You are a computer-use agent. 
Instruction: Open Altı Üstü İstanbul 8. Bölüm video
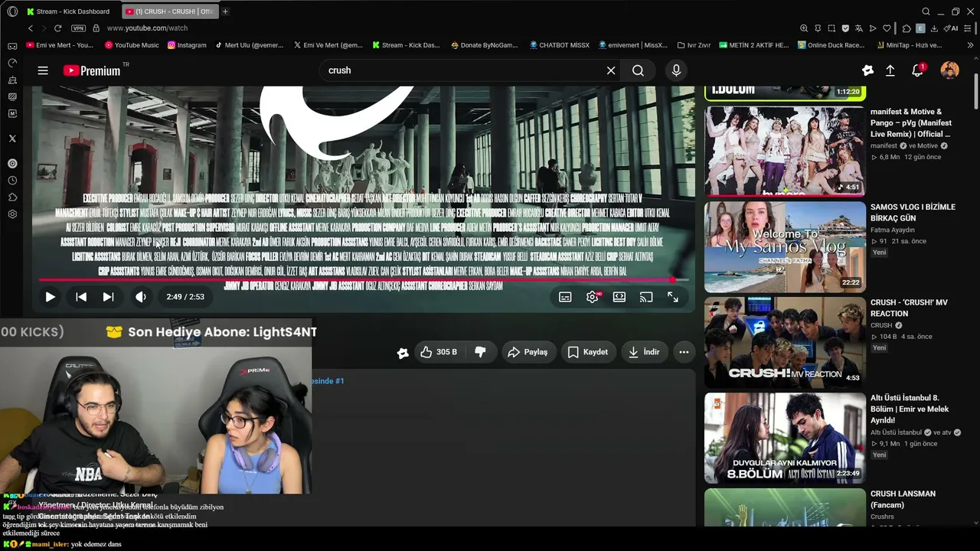click(785, 438)
